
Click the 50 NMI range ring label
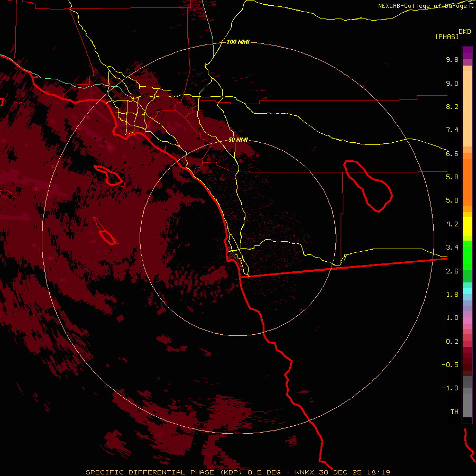point(238,140)
